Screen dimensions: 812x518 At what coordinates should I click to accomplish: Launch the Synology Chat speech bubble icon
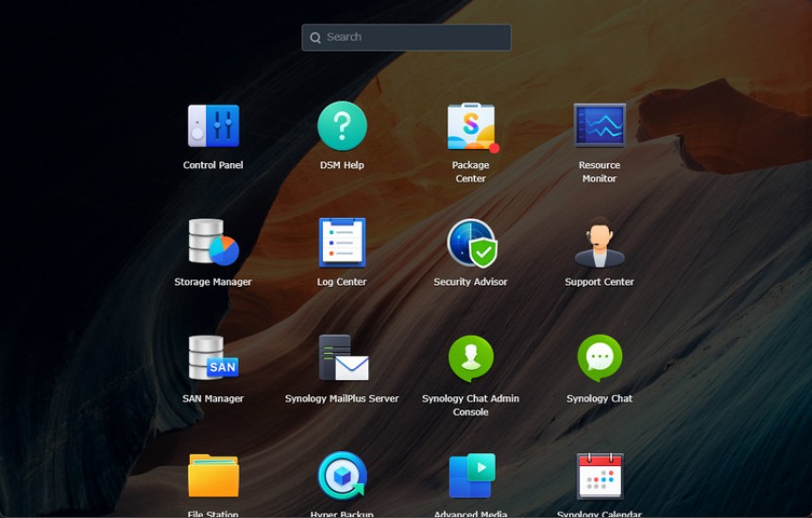(600, 359)
